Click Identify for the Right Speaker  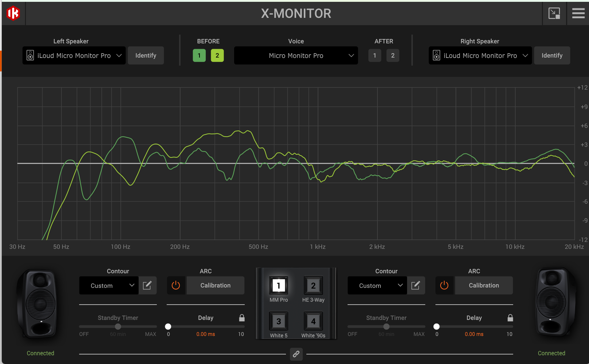point(552,55)
